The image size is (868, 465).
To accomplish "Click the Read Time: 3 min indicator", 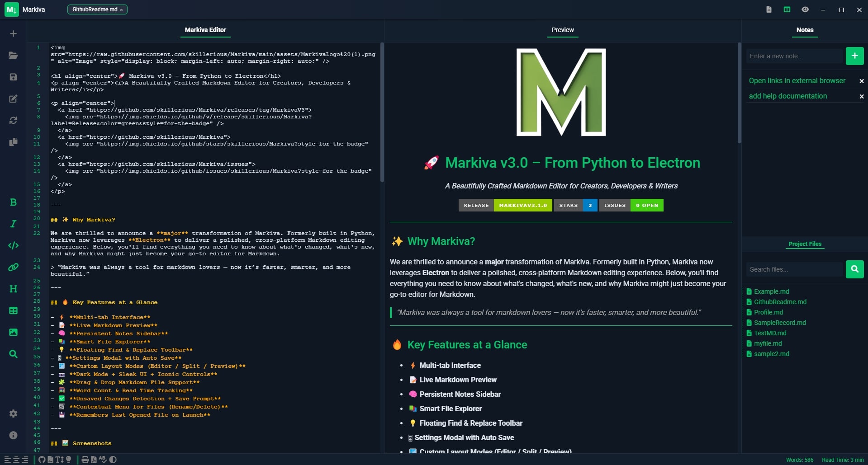I will click(843, 460).
